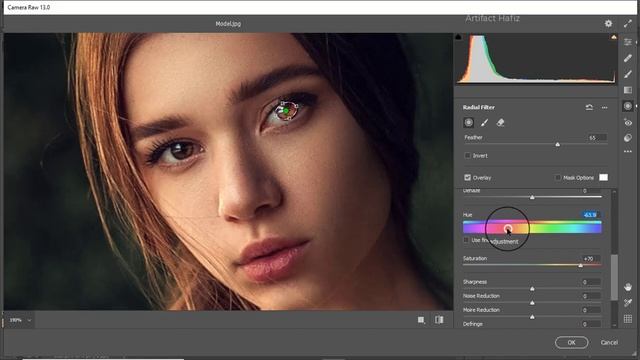Click the Model.jpg file name
Image resolution: width=640 pixels, height=360 pixels.
pos(228,24)
